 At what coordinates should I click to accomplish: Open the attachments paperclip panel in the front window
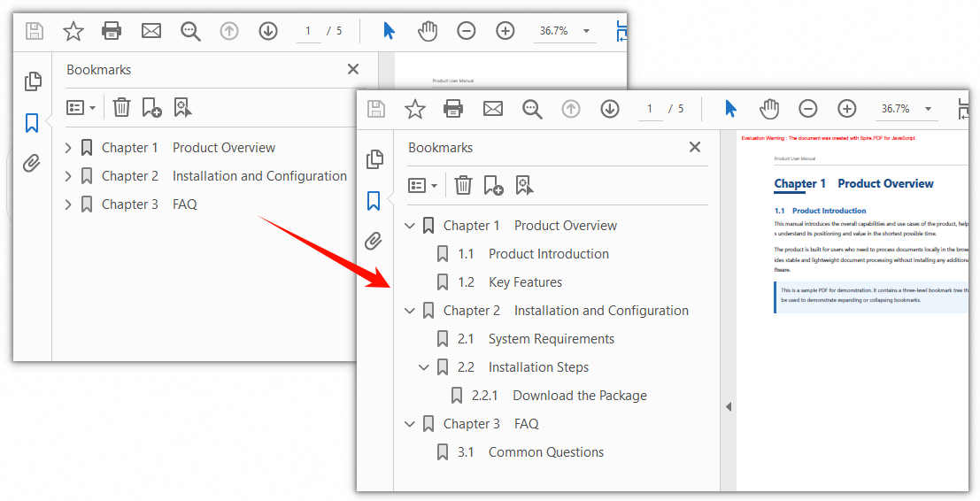(373, 241)
